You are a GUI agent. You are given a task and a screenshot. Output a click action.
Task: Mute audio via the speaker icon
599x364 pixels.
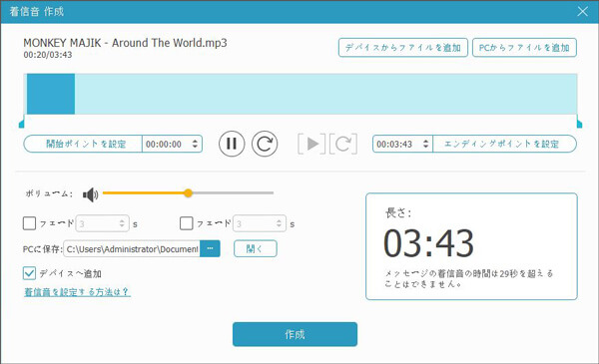(x=90, y=194)
